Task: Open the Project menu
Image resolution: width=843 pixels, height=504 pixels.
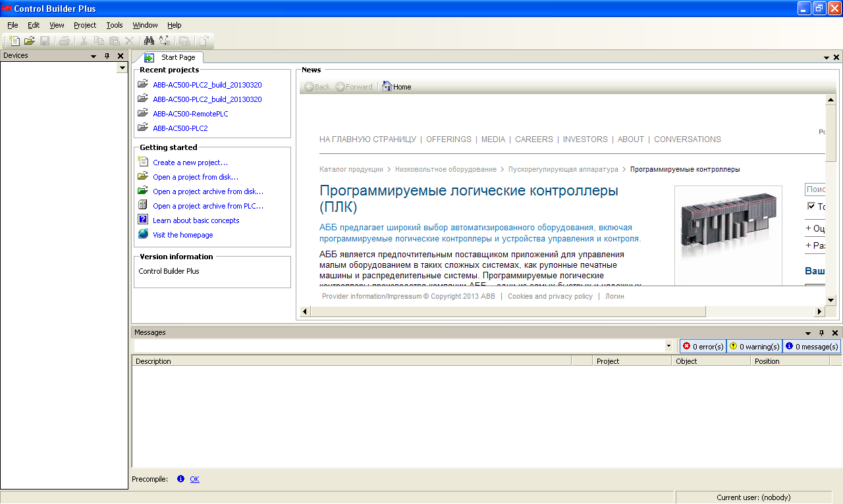Action: [85, 25]
